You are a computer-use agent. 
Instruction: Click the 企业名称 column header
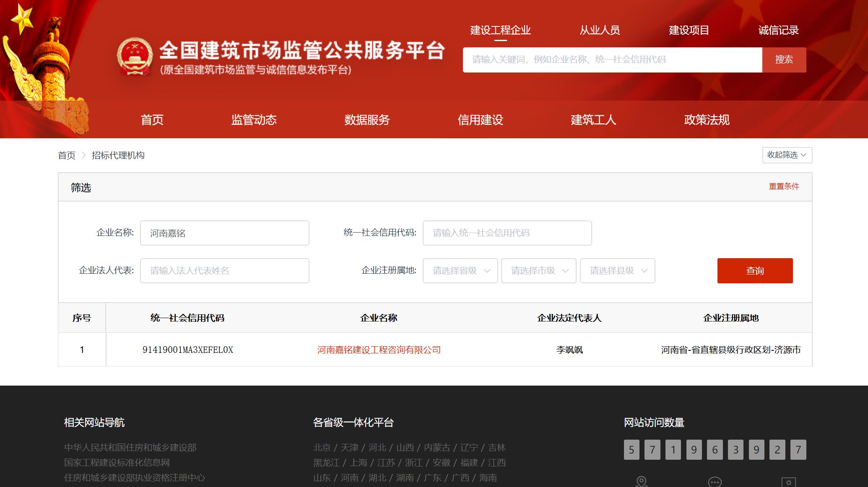[x=379, y=318]
